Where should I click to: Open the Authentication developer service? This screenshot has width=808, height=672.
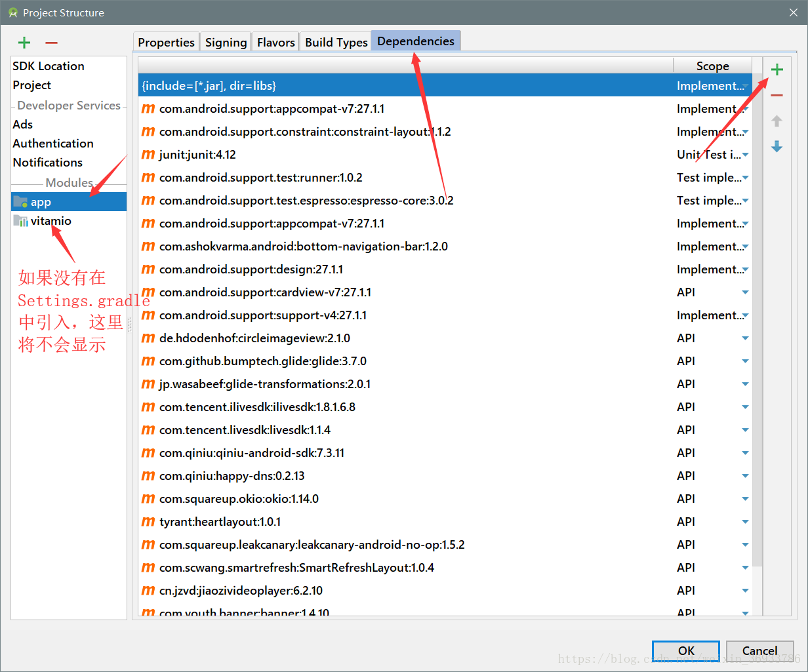(53, 144)
